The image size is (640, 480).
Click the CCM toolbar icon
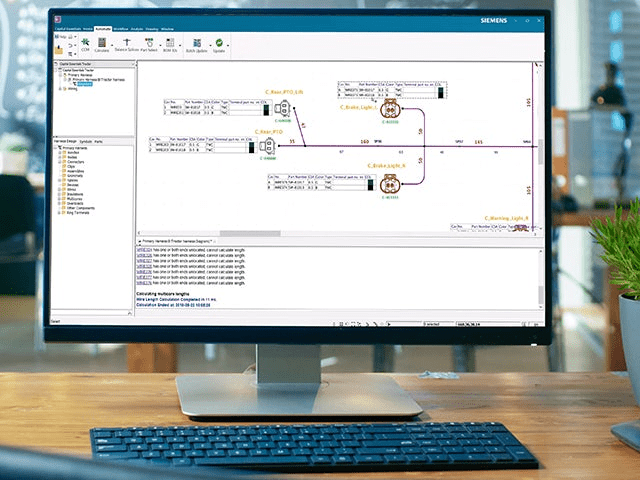point(85,46)
